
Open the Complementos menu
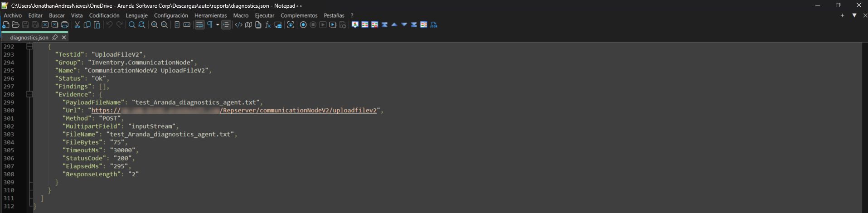[x=299, y=15]
